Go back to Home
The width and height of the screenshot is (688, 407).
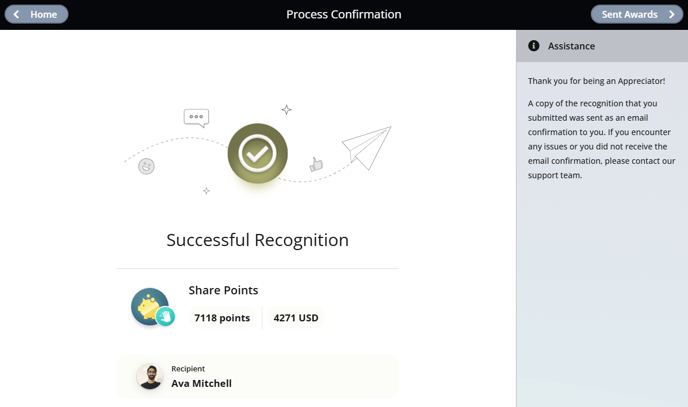click(36, 14)
